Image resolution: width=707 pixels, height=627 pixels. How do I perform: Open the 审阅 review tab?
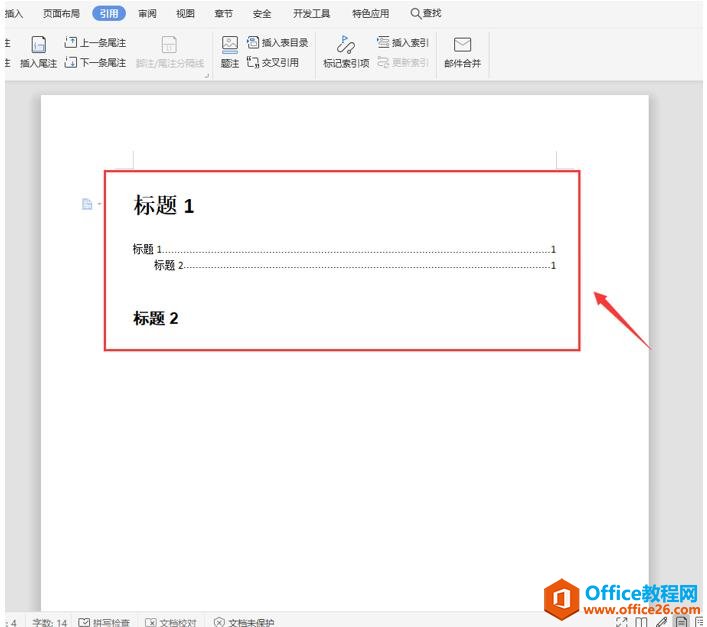click(147, 14)
